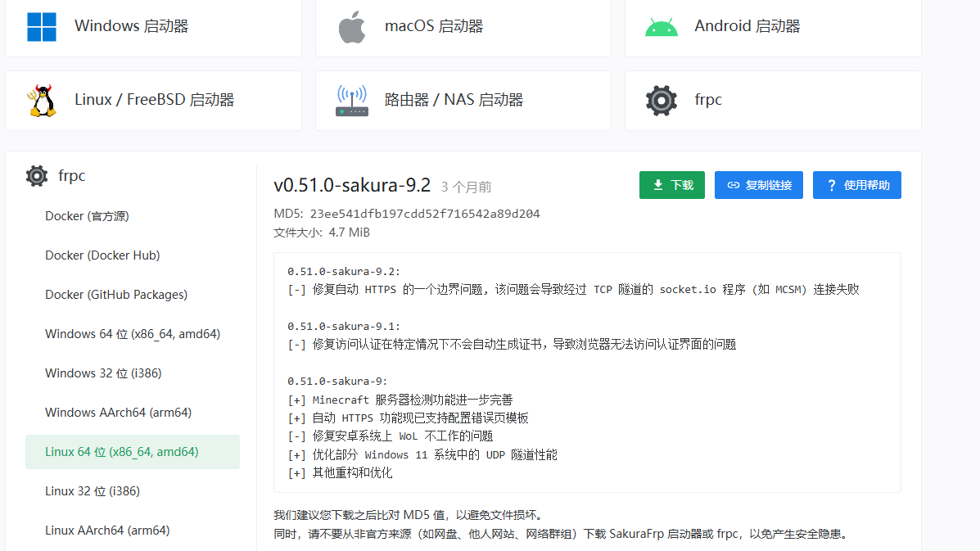The height and width of the screenshot is (551, 980).
Task: Download v0.51.0-sakura-9.2 with green 下载 button
Action: click(x=672, y=185)
